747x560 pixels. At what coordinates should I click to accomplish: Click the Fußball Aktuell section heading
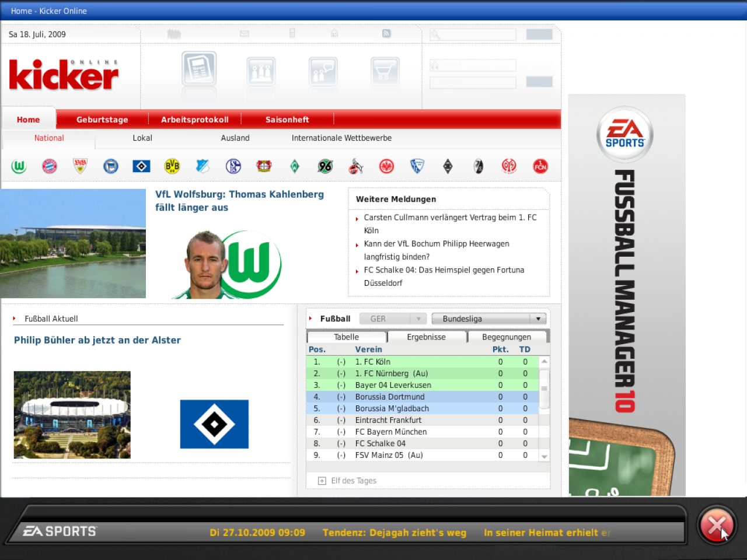[x=51, y=319]
